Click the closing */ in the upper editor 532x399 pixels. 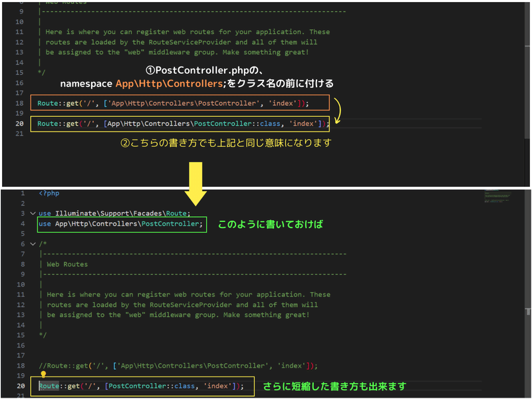[x=41, y=72]
